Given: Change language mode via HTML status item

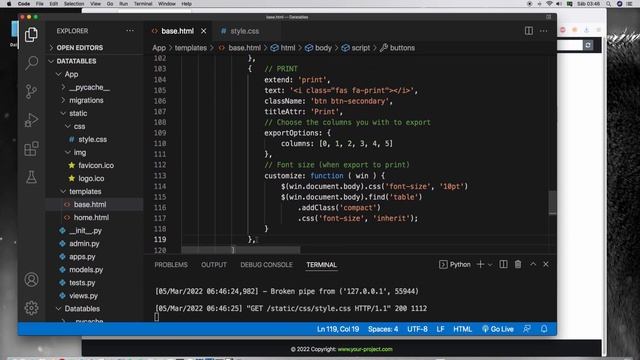Looking at the screenshot, I should click(462, 329).
